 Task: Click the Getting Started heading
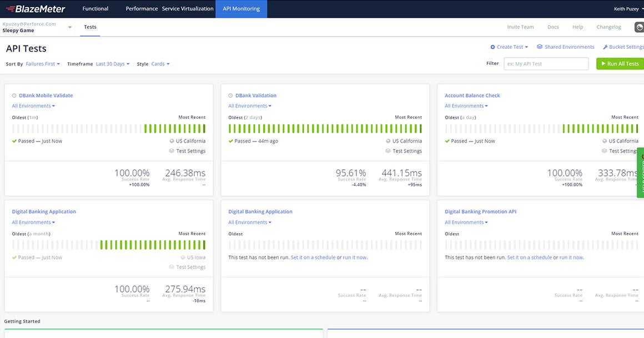point(22,321)
